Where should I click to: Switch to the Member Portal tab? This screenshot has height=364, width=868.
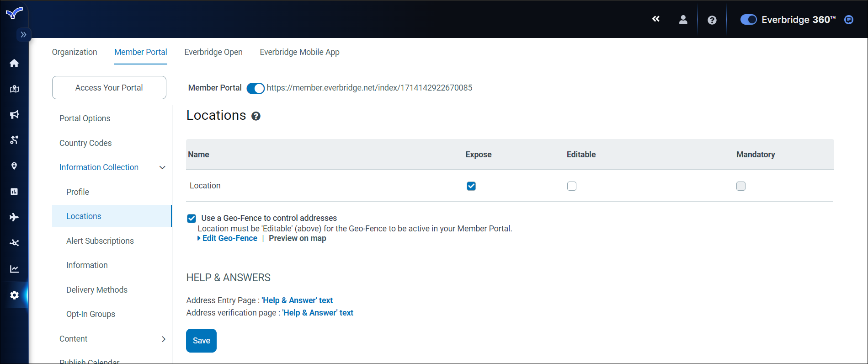[x=141, y=52]
